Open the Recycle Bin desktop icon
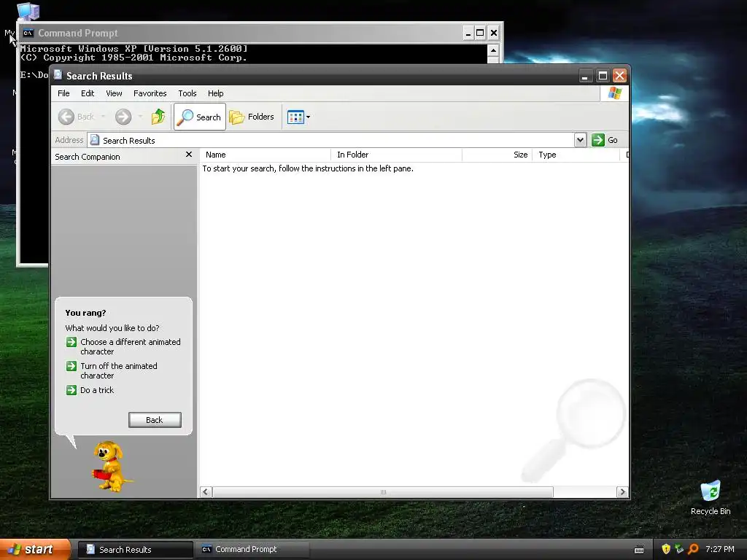This screenshot has width=747, height=560. pyautogui.click(x=711, y=497)
